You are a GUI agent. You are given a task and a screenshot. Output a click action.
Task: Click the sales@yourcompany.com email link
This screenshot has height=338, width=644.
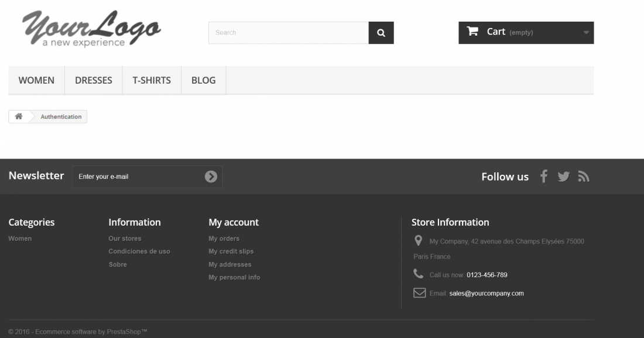pyautogui.click(x=487, y=294)
